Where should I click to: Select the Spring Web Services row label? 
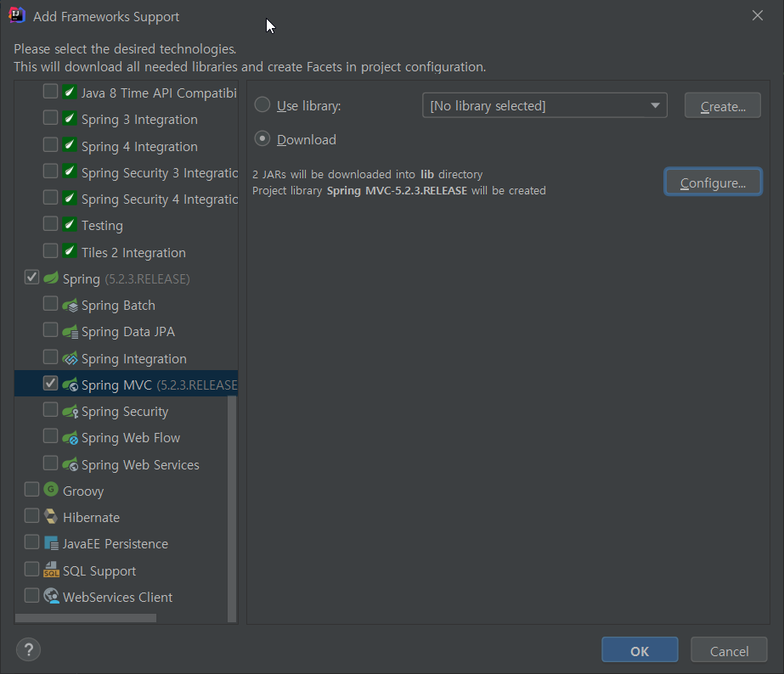pyautogui.click(x=140, y=465)
